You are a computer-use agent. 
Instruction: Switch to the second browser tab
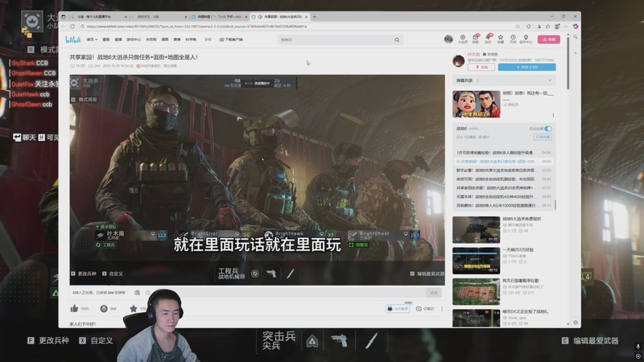[x=159, y=17]
